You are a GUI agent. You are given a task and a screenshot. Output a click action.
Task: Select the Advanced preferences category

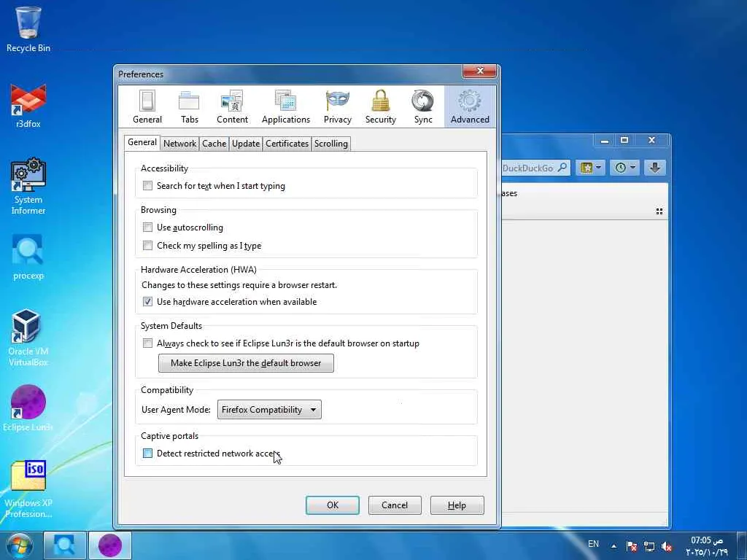(x=470, y=107)
